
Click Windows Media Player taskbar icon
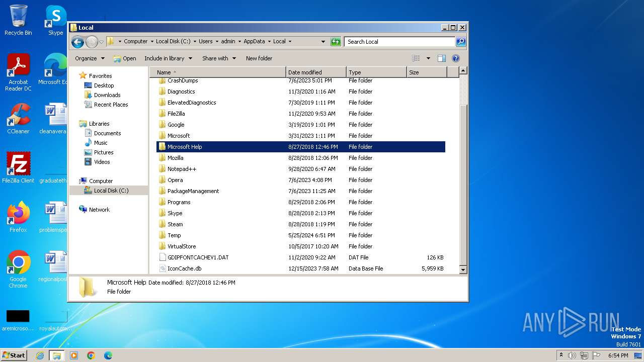point(74,355)
